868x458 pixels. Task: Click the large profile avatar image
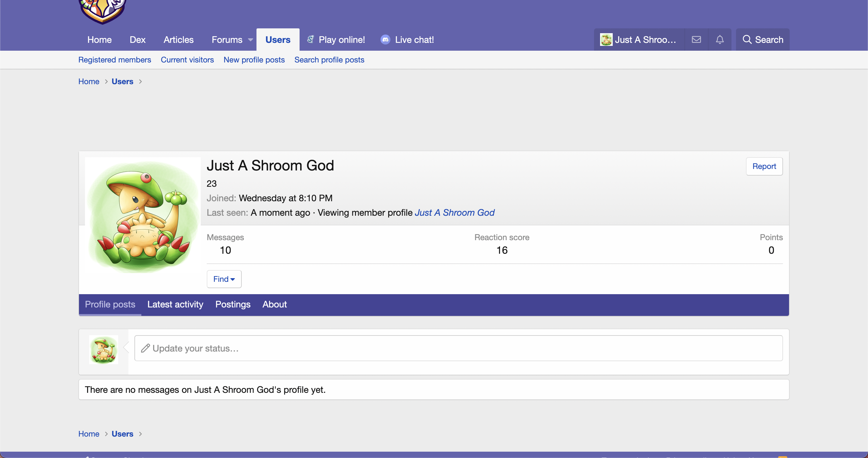click(143, 215)
